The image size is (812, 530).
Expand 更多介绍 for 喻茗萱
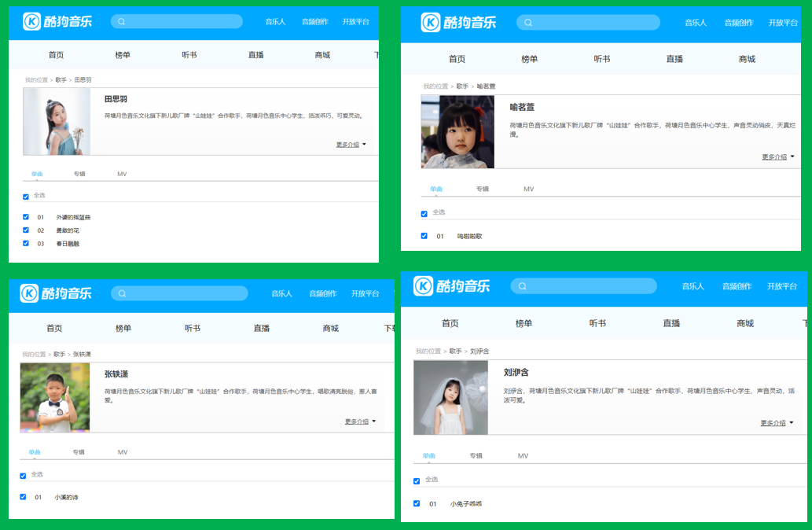778,156
